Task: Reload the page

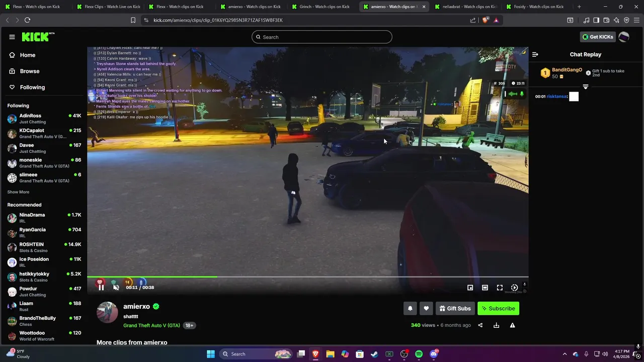Action: tap(27, 20)
